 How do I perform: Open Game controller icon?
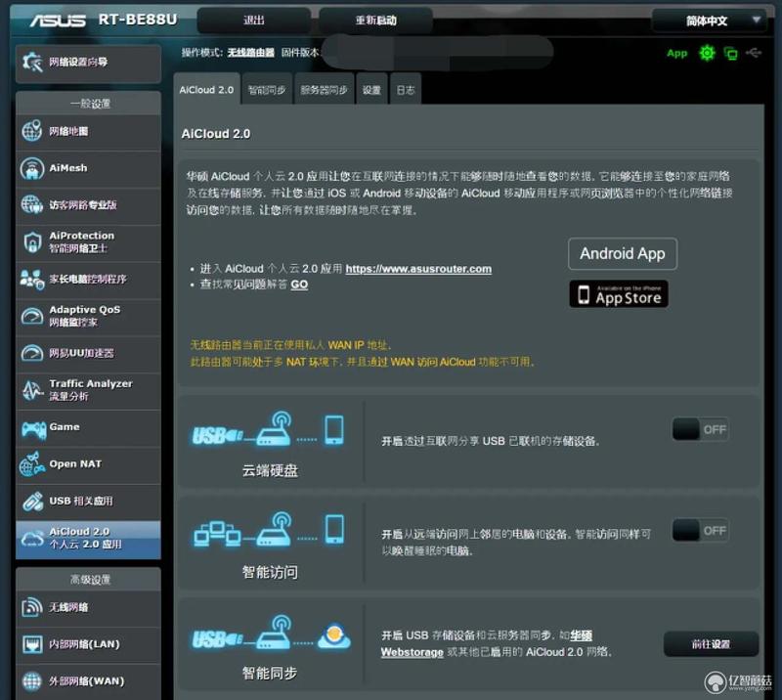pyautogui.click(x=33, y=428)
